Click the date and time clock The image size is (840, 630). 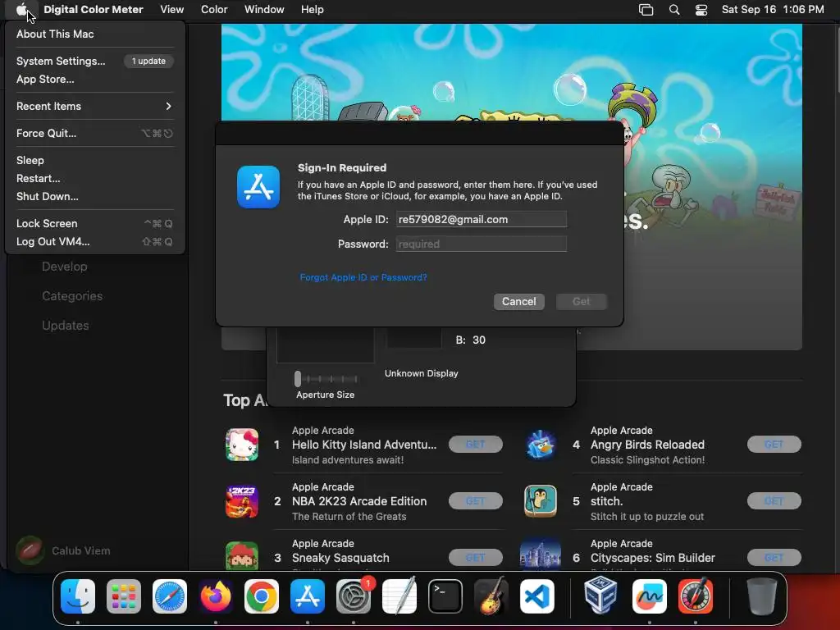point(773,10)
